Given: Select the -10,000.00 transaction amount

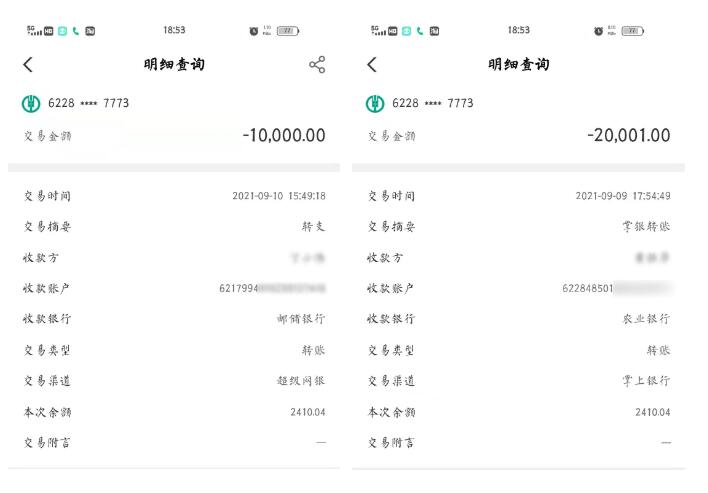Looking at the screenshot, I should (x=283, y=135).
